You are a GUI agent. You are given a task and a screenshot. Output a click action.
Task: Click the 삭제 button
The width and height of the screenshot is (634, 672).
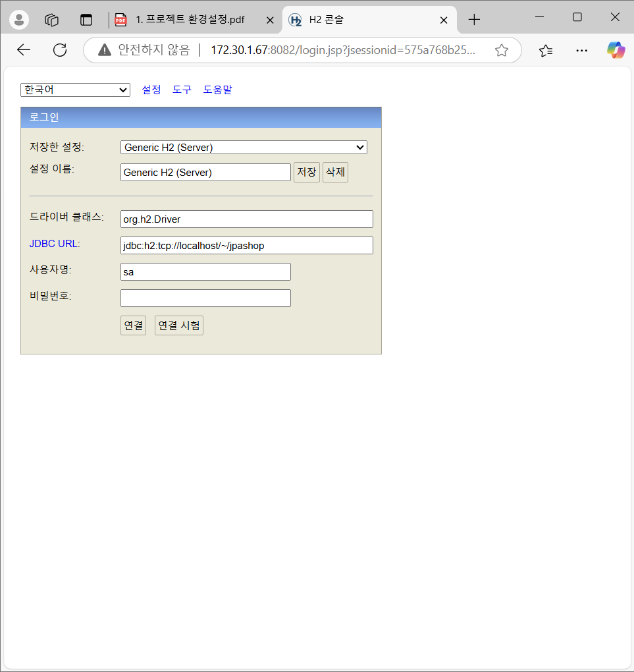pyautogui.click(x=335, y=173)
